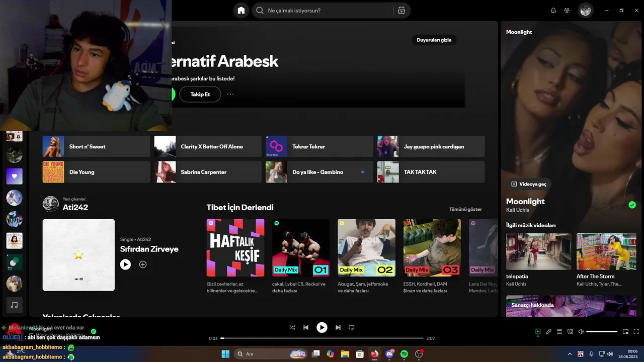Open the profile avatar menu
The height and width of the screenshot is (362, 644).
point(585,11)
